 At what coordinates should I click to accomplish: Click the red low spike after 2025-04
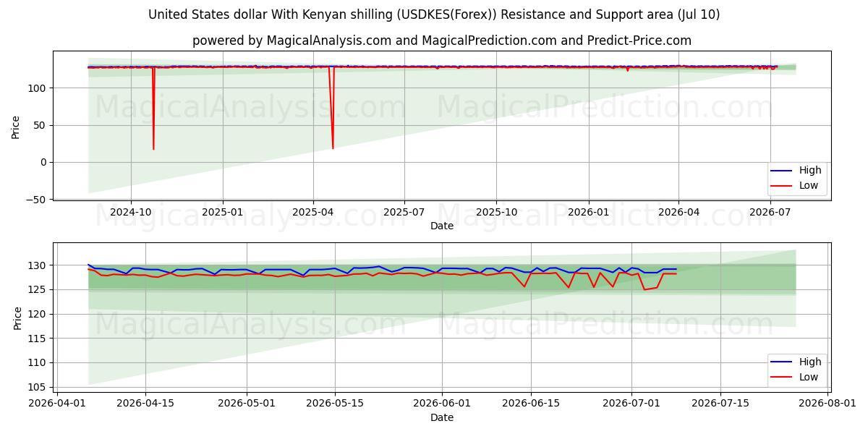pos(332,109)
